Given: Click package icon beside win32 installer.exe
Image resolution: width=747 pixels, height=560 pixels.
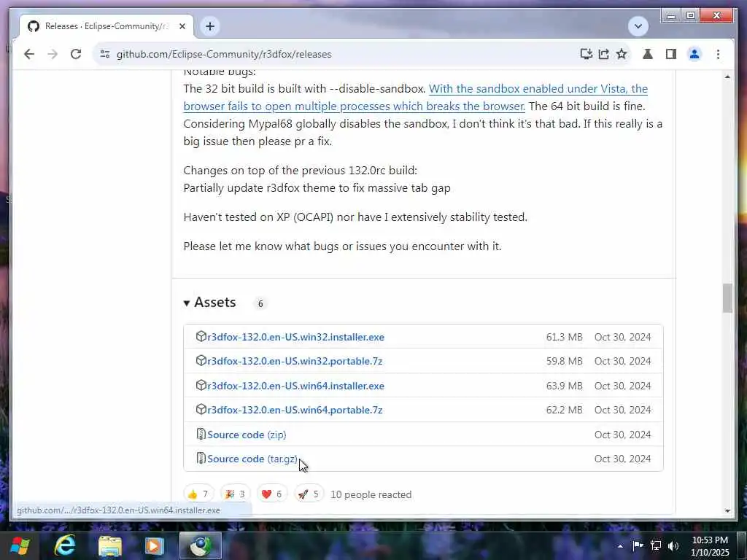Looking at the screenshot, I should [x=201, y=337].
